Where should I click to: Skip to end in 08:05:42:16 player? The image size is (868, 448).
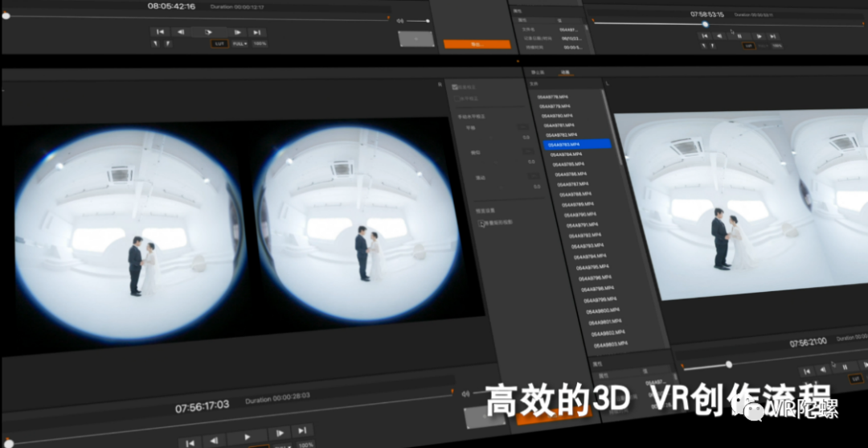point(257,32)
